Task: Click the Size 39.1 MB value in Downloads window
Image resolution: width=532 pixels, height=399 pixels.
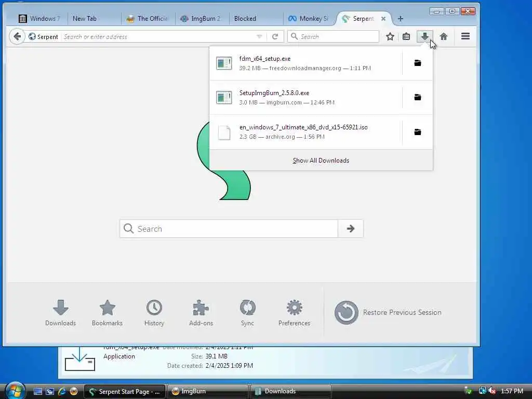Action: (216, 356)
